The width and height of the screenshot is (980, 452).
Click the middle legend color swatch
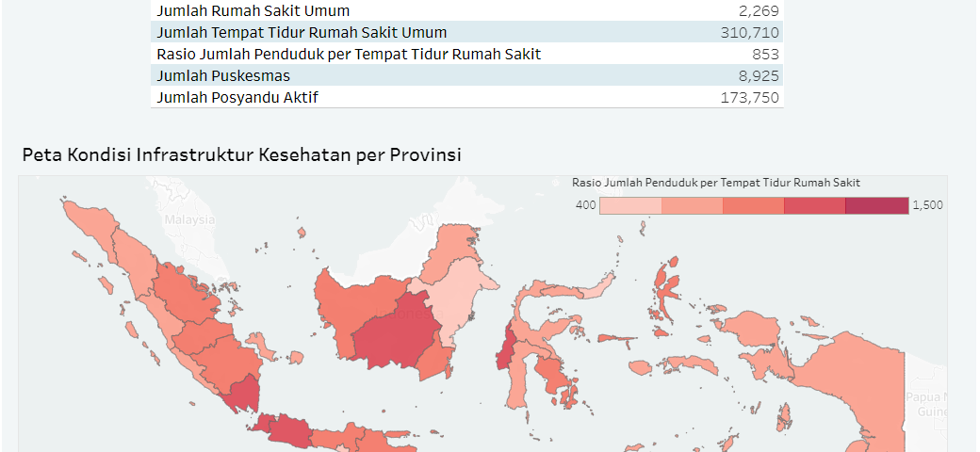click(x=754, y=206)
